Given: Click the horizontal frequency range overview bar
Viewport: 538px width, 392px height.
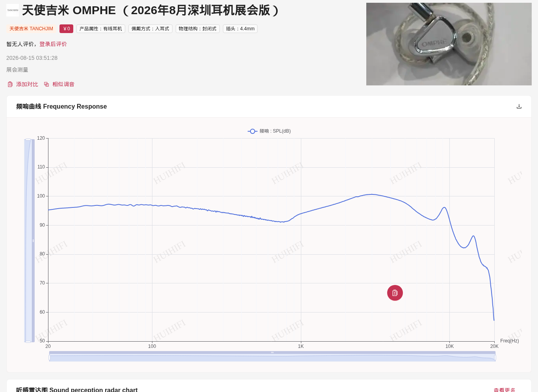Looking at the screenshot, I should coord(272,358).
